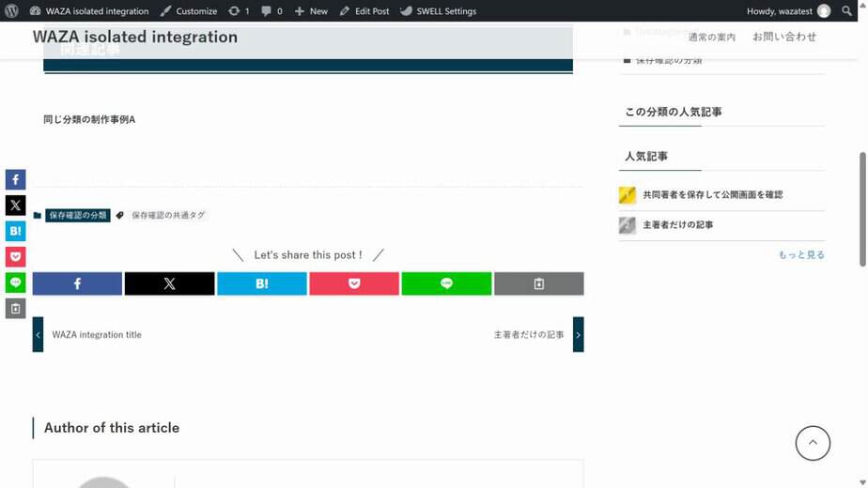Image resolution: width=868 pixels, height=488 pixels.
Task: Open the New content menu
Action: point(311,10)
